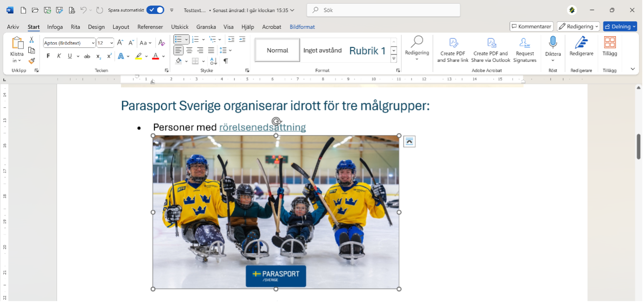Switch to the Referenser tab

150,27
